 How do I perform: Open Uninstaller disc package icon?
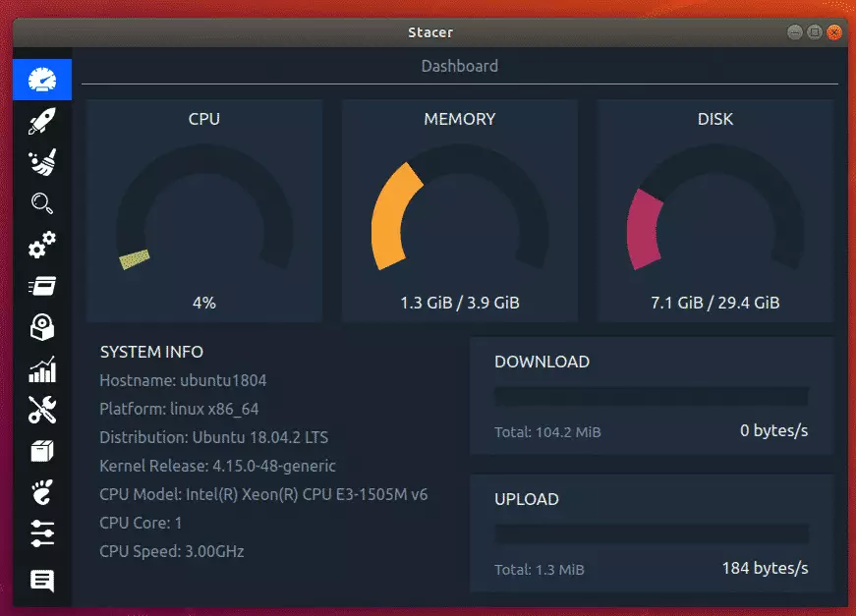(42, 327)
